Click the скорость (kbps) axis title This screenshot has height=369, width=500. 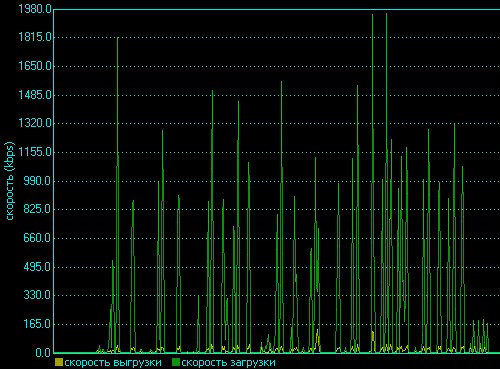pyautogui.click(x=10, y=181)
